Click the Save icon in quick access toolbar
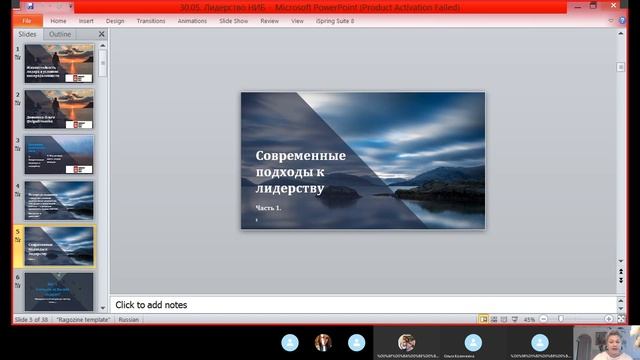 click(31, 7)
